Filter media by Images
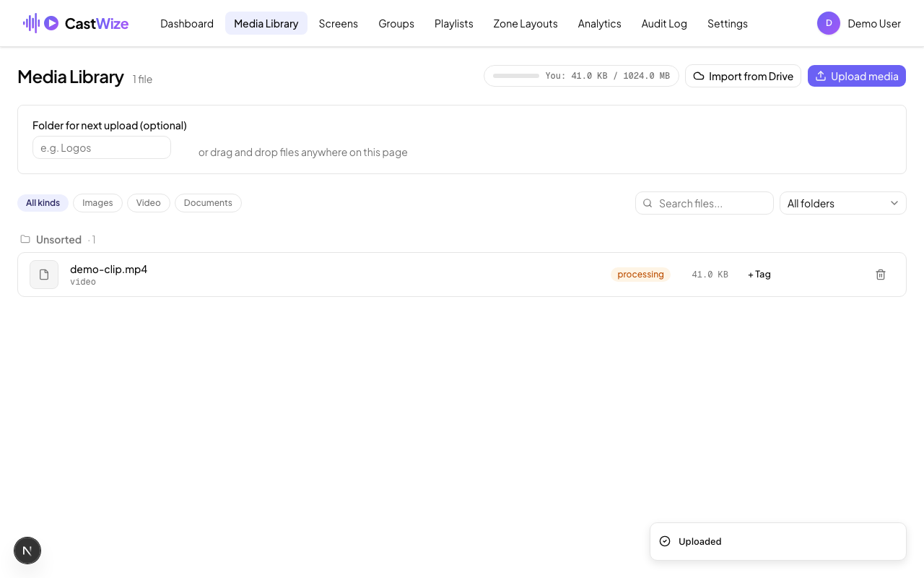 [97, 203]
